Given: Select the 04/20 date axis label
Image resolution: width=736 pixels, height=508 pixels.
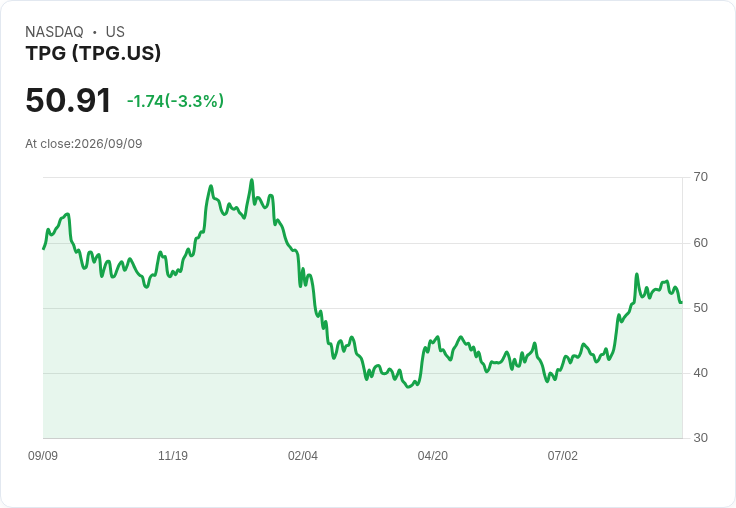Looking at the screenshot, I should 433,455.
